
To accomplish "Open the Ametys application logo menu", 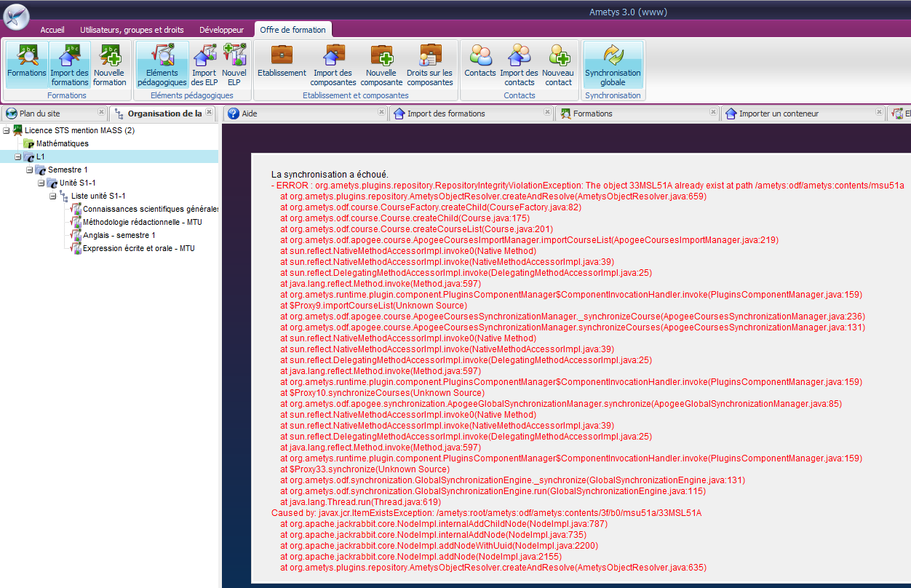I will click(16, 17).
